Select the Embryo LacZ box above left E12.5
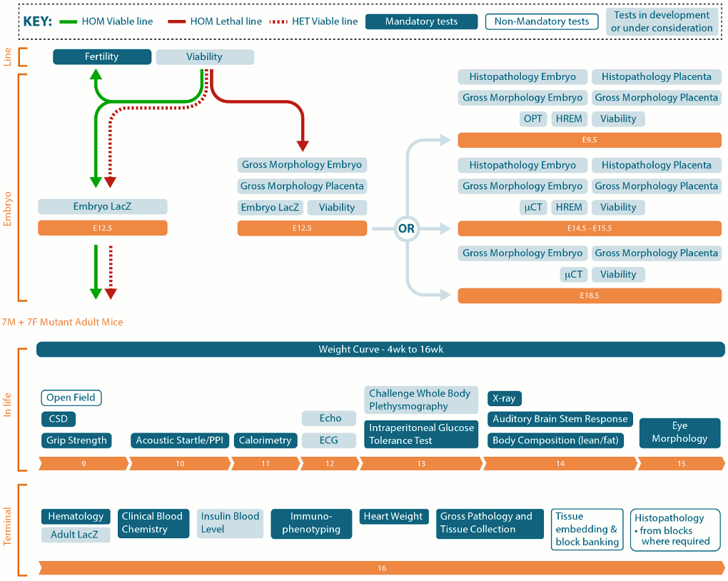 click(x=103, y=207)
